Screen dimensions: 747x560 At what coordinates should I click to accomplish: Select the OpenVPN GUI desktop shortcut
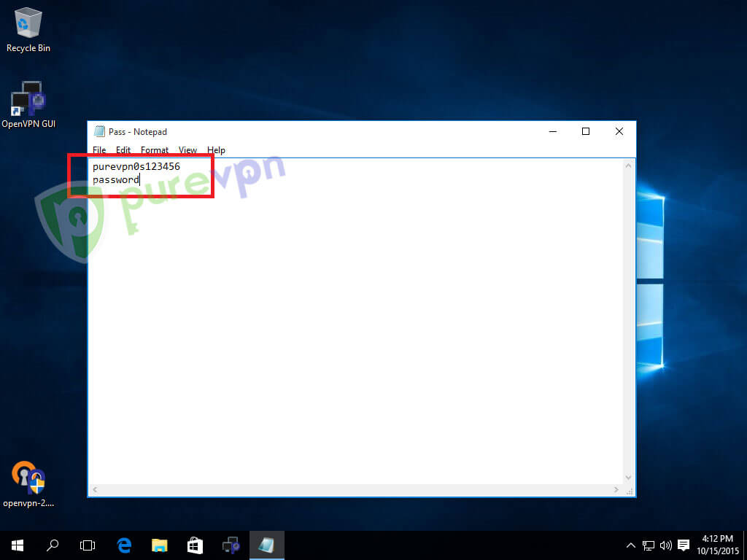(28, 105)
